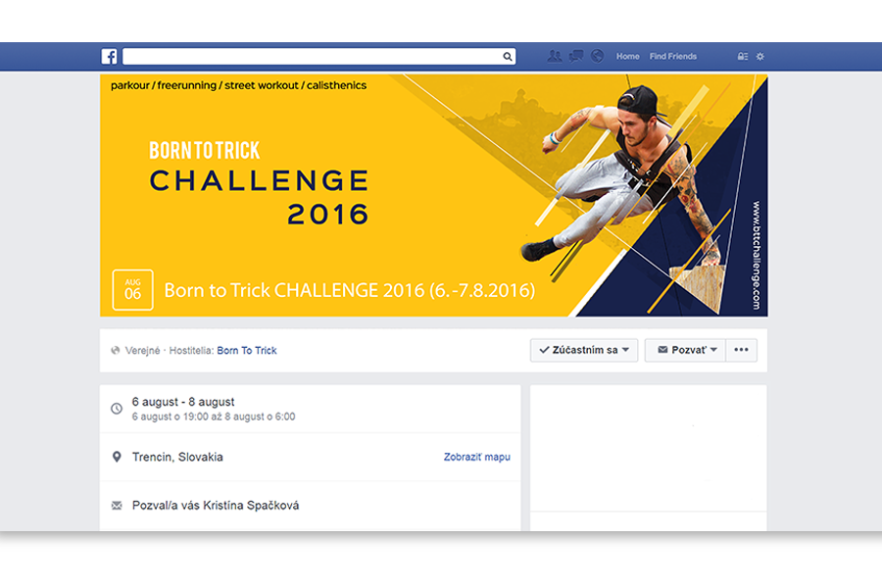
Task: Click the Facebook logo icon
Action: tap(109, 56)
